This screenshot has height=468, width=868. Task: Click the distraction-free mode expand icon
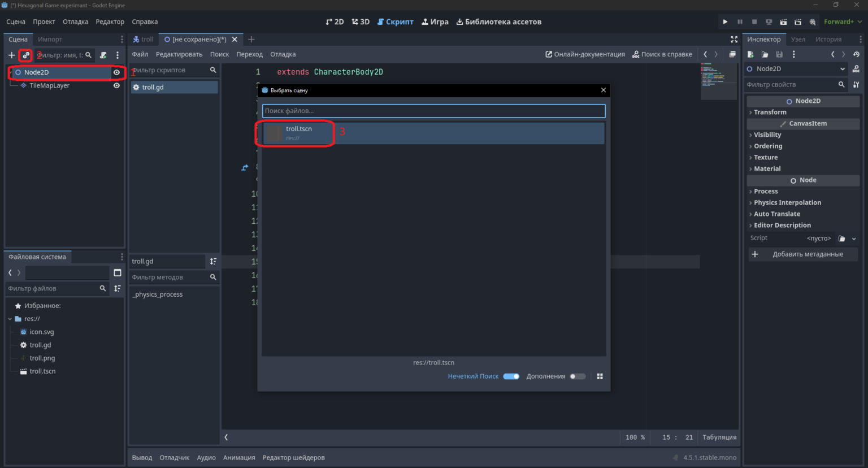(734, 40)
